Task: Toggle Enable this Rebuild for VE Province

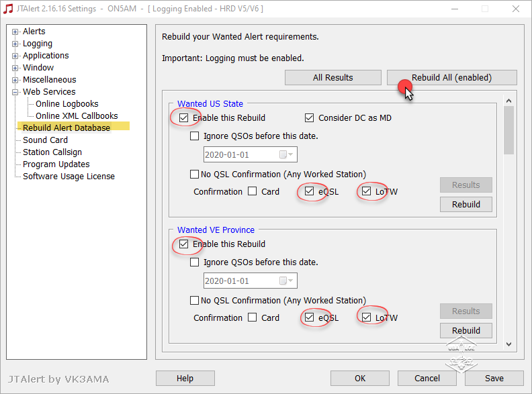Action: click(183, 244)
